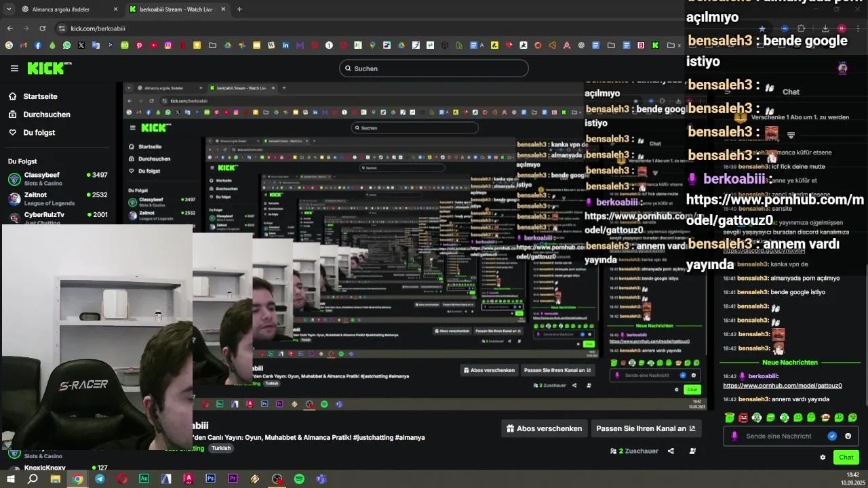The height and width of the screenshot is (488, 868).
Task: Open chat settings gear icon
Action: (x=823, y=457)
